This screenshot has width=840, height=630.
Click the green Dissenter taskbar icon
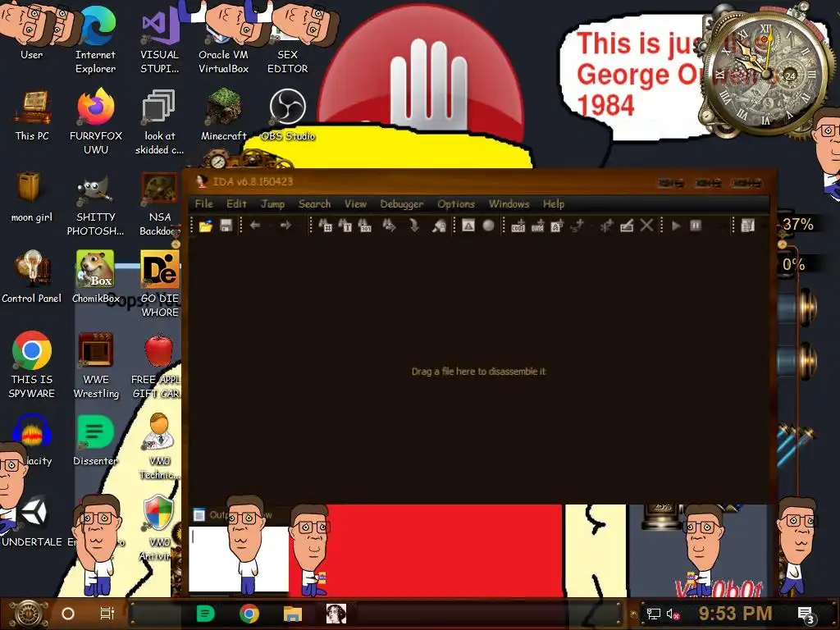(205, 614)
